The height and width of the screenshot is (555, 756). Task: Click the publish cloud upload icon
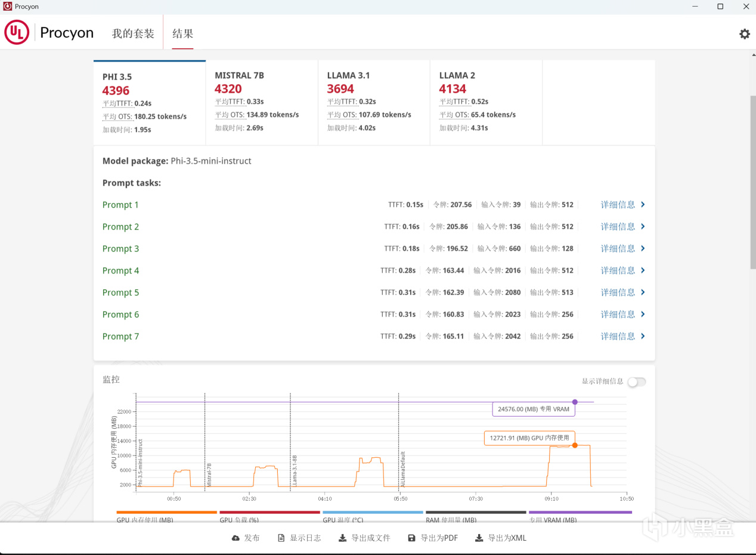[236, 538]
